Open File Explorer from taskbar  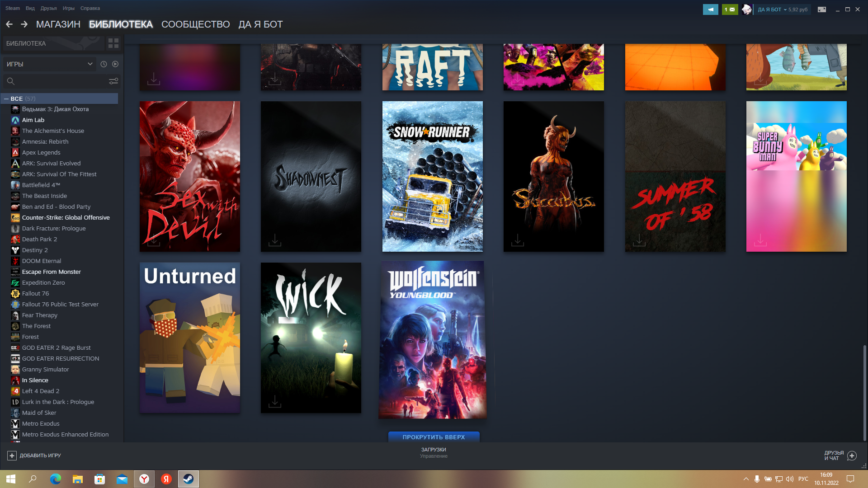click(x=77, y=479)
